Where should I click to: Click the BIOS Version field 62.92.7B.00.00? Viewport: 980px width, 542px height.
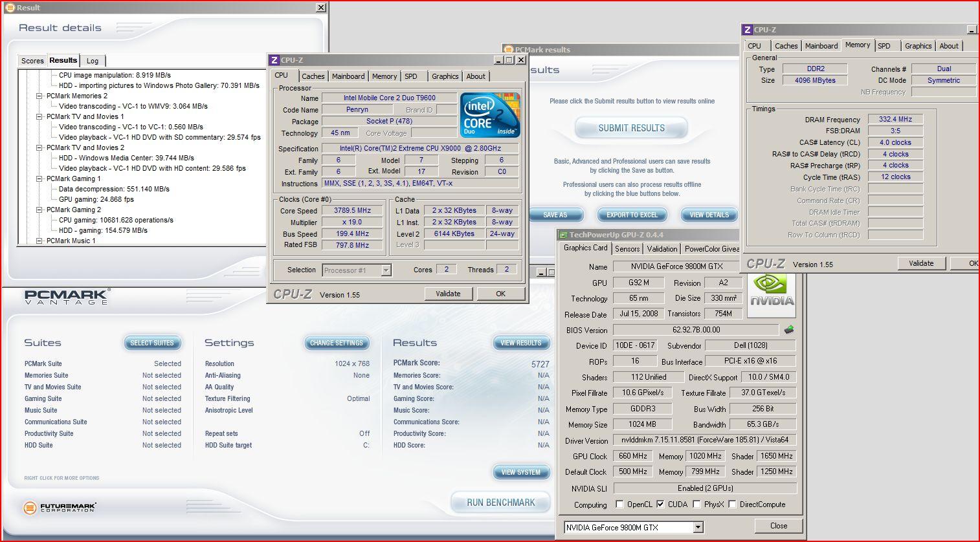pyautogui.click(x=696, y=330)
